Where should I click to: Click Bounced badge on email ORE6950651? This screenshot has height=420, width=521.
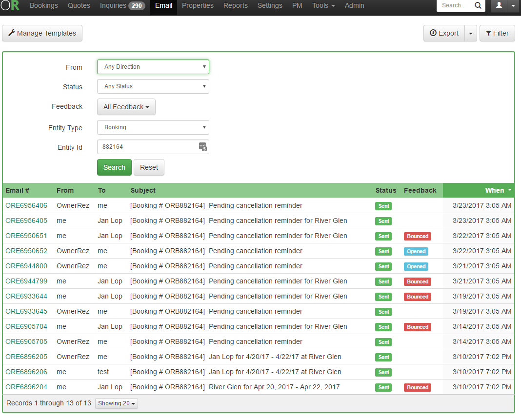coord(418,236)
